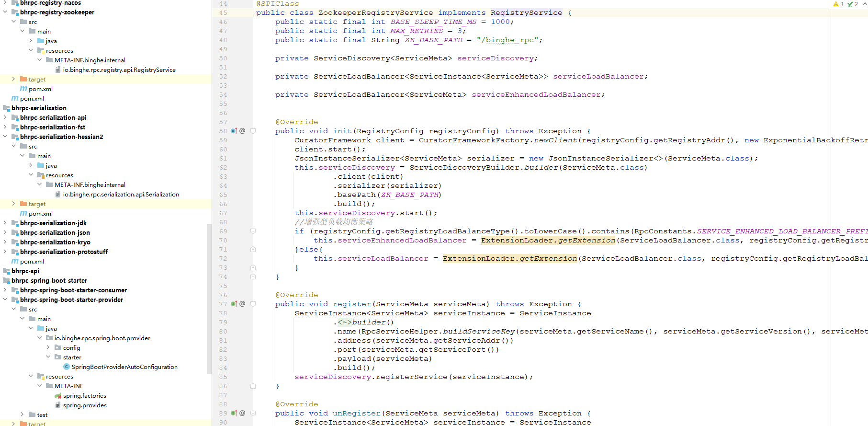Click the spring.factories file icon
The image size is (868, 426).
pos(58,396)
